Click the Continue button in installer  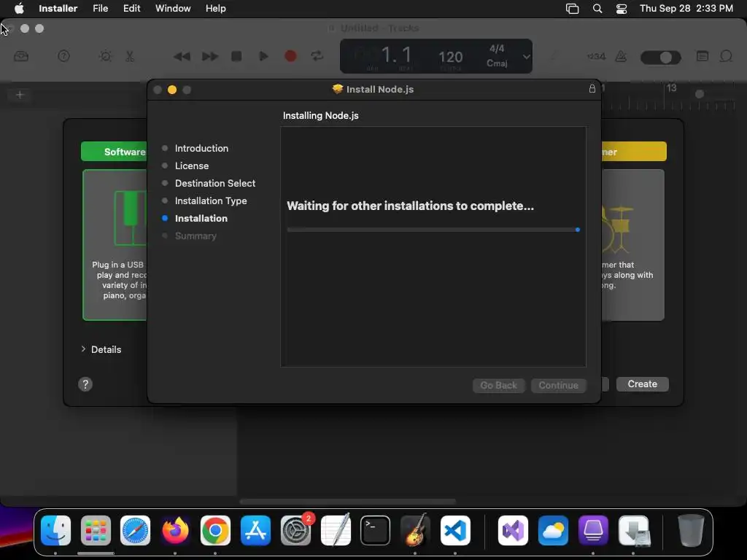(558, 385)
